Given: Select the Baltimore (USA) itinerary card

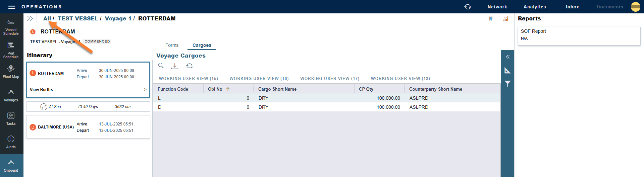Looking at the screenshot, I should (x=88, y=127).
